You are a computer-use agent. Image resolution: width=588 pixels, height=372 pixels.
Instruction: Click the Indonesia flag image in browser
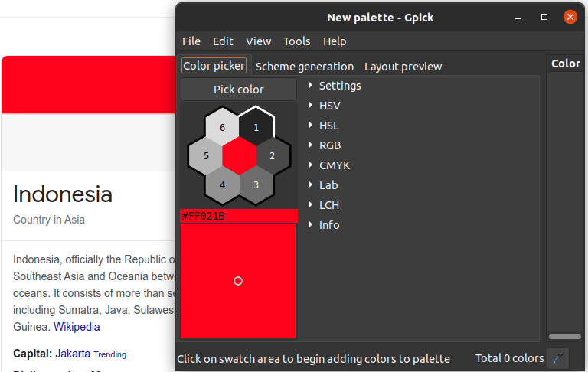pos(89,113)
